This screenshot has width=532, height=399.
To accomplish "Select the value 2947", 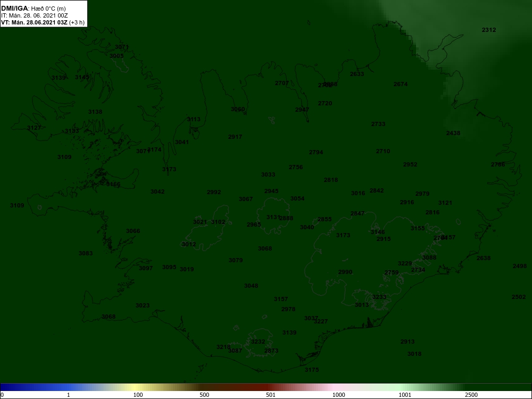I will coord(302,110).
